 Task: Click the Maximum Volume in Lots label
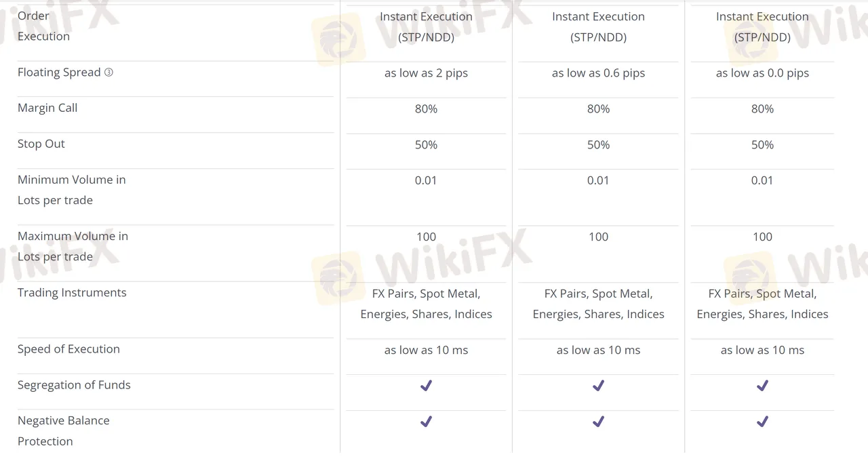(x=73, y=246)
